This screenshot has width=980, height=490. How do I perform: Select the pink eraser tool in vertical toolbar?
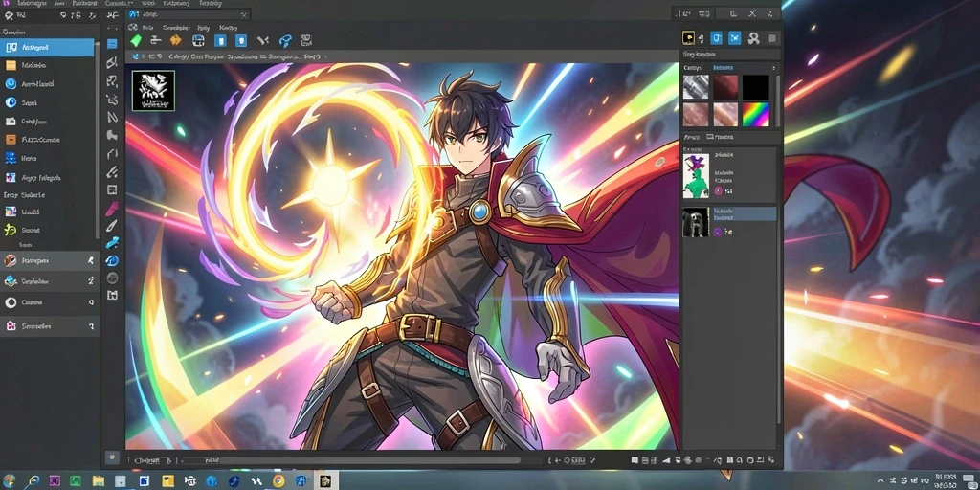(x=112, y=209)
